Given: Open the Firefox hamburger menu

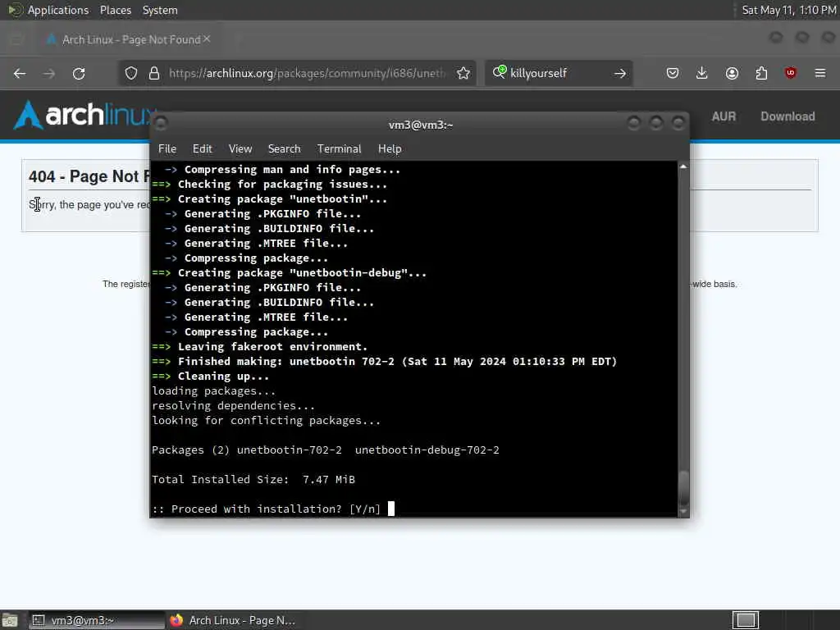Looking at the screenshot, I should [x=820, y=73].
